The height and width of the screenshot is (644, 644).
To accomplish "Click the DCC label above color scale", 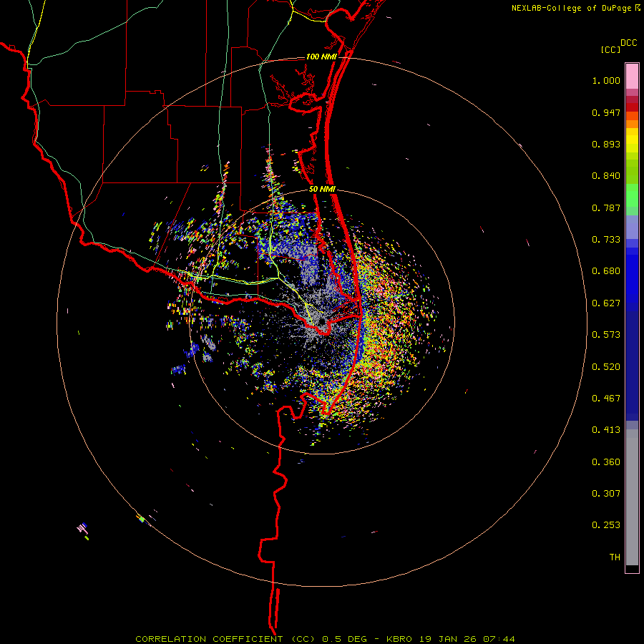I will tap(629, 43).
